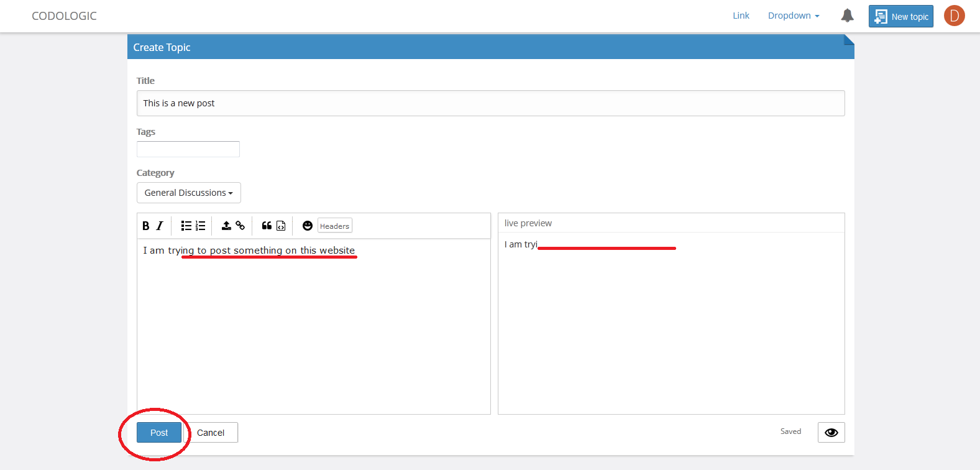The height and width of the screenshot is (470, 980).
Task: Open the emoji smiley picker
Action: click(307, 226)
